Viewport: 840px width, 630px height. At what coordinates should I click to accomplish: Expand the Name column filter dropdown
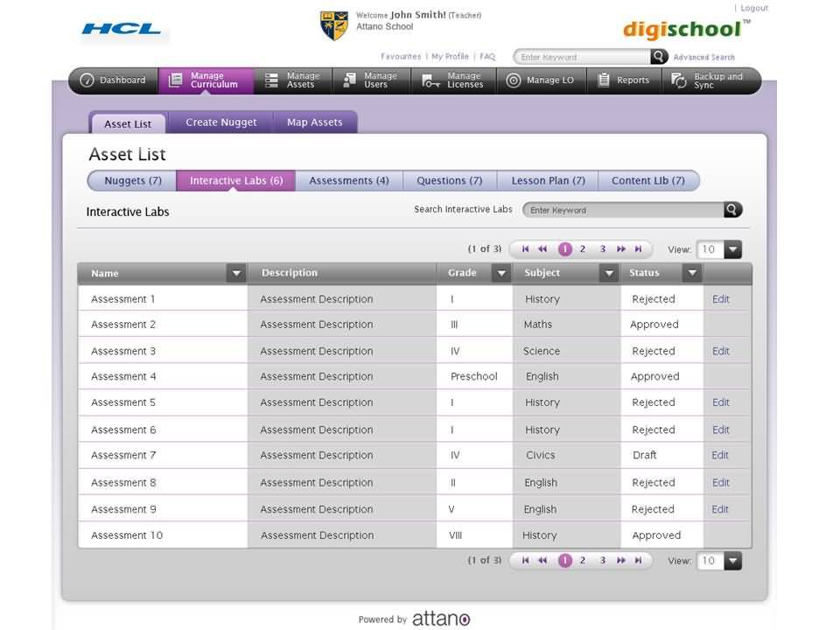tap(235, 274)
